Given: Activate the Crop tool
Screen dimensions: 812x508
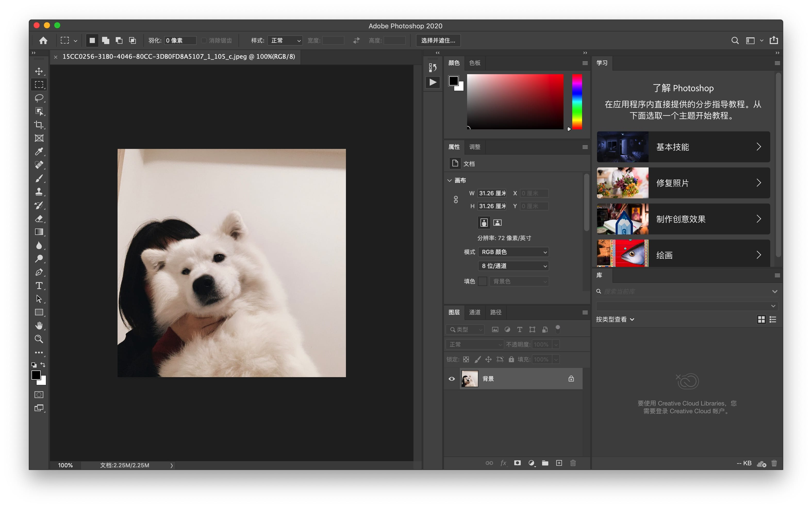Looking at the screenshot, I should coord(39,125).
